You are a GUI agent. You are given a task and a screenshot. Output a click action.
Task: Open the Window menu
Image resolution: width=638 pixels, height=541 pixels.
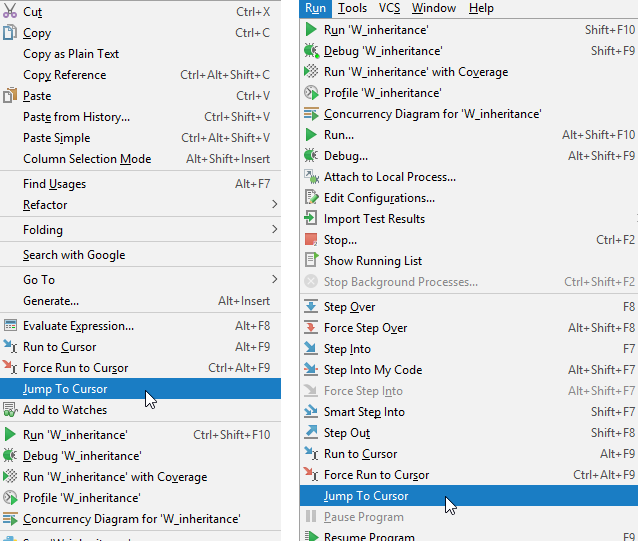(x=434, y=8)
